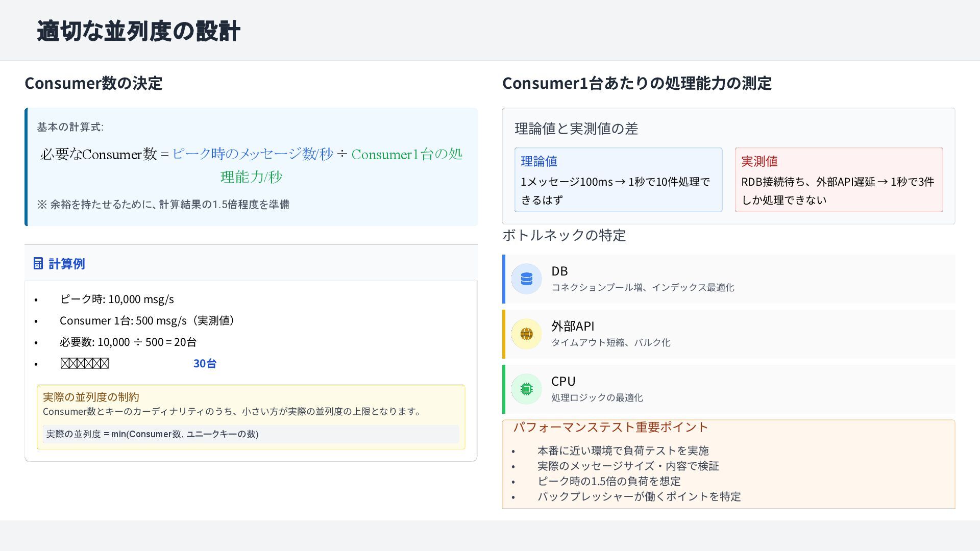This screenshot has height=551, width=980.
Task: Click the green CPU chip icon
Action: click(x=526, y=389)
